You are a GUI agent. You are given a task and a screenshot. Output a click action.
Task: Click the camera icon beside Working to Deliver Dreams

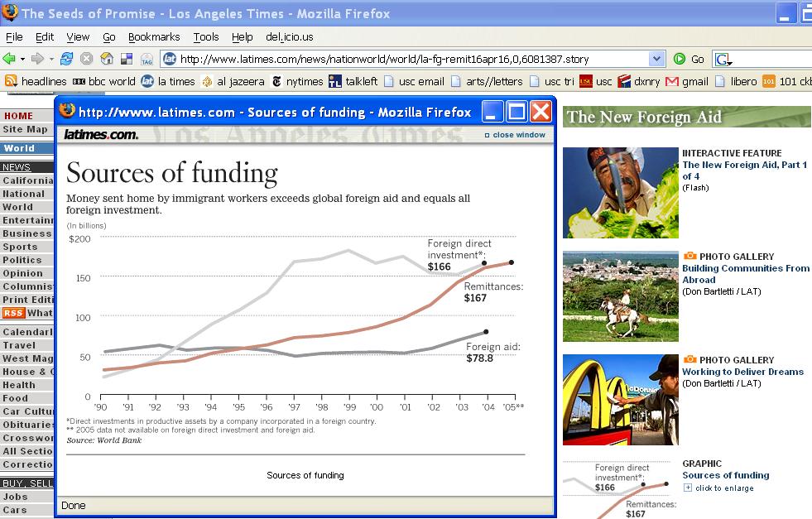tap(689, 359)
